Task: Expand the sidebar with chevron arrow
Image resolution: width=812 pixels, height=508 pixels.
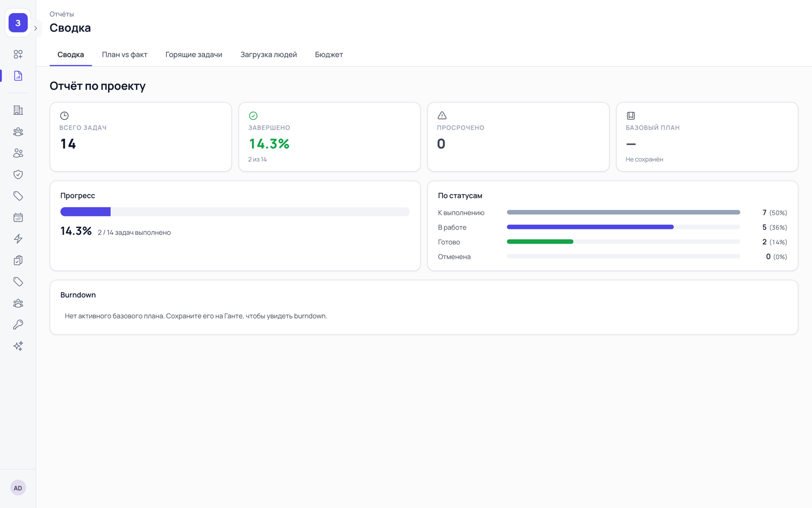Action: (36, 28)
